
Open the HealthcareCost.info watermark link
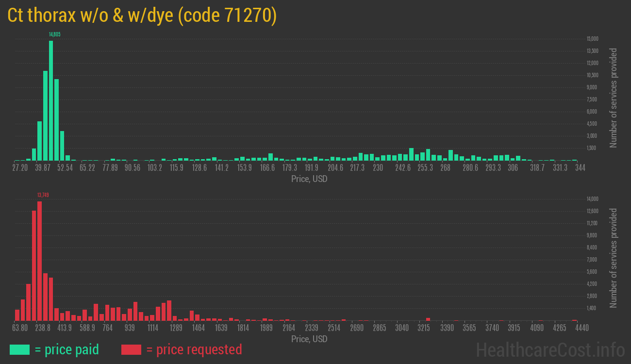pyautogui.click(x=550, y=349)
